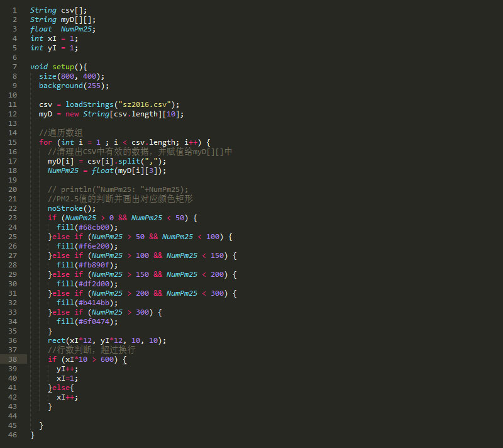Click the 'xI++;' statement
This screenshot has width=503, height=448.
pos(67,397)
